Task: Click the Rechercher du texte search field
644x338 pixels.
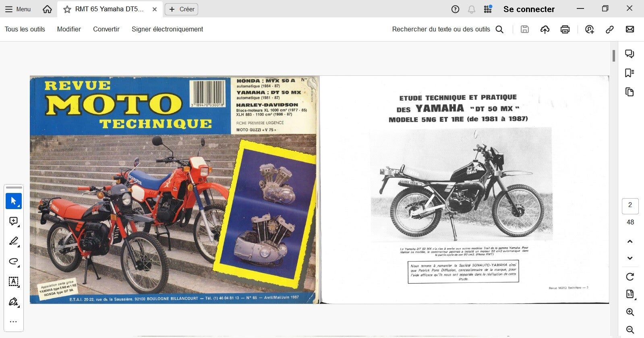Action: (x=447, y=29)
